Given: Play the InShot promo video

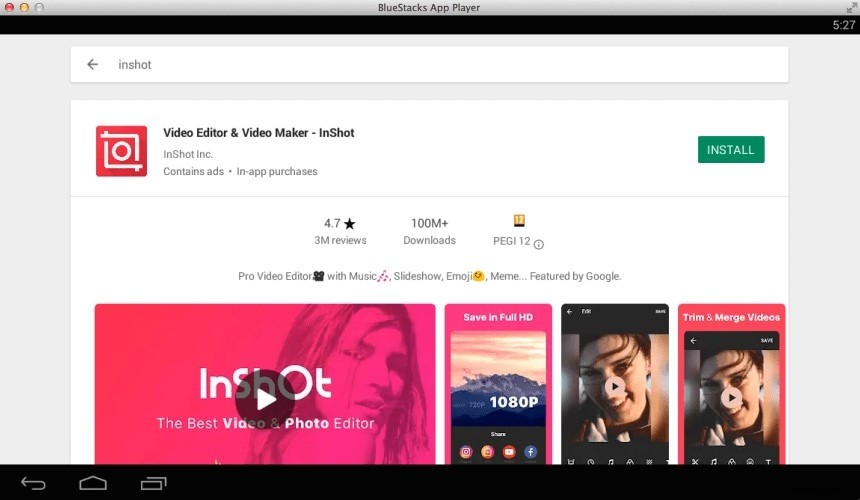Looking at the screenshot, I should [264, 399].
